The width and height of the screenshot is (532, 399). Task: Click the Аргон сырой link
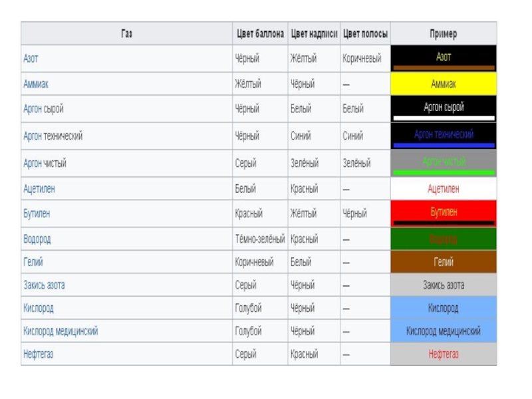tap(43, 109)
